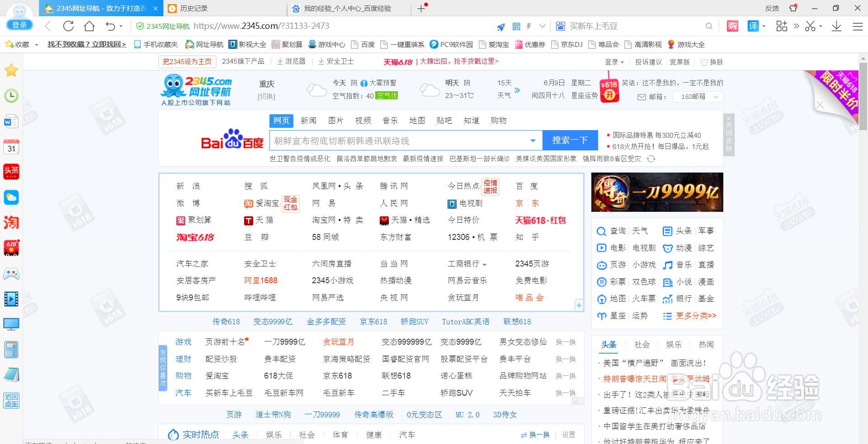Click the sidebar favorites star icon
This screenshot has height=444, width=868.
11,70
